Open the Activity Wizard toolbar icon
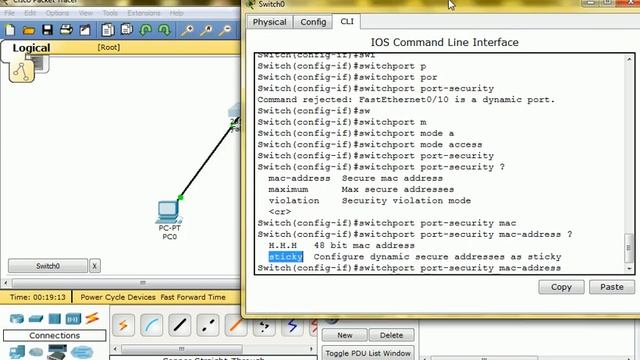 coord(85,30)
